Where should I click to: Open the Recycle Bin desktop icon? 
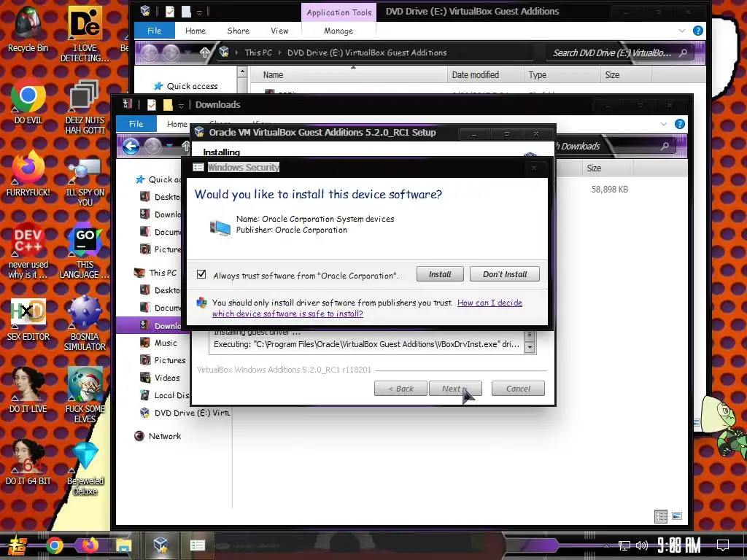(x=28, y=29)
